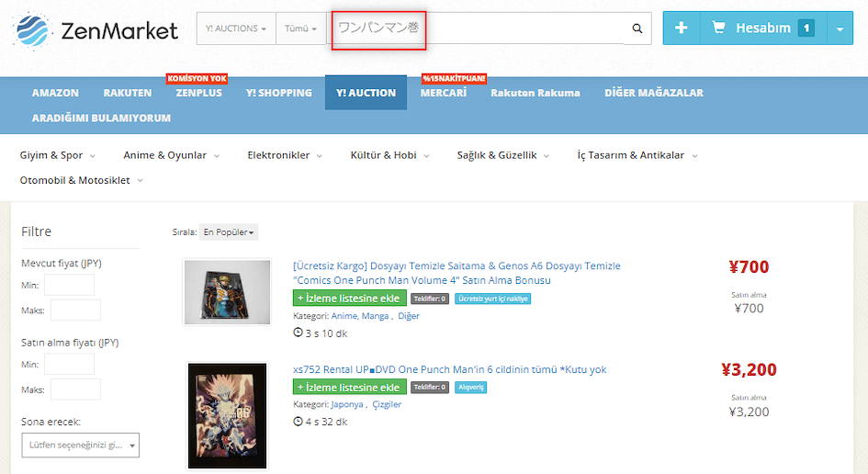The width and height of the screenshot is (868, 474).
Task: Open DİĞER MAĞAZALAR tab
Action: pos(654,93)
